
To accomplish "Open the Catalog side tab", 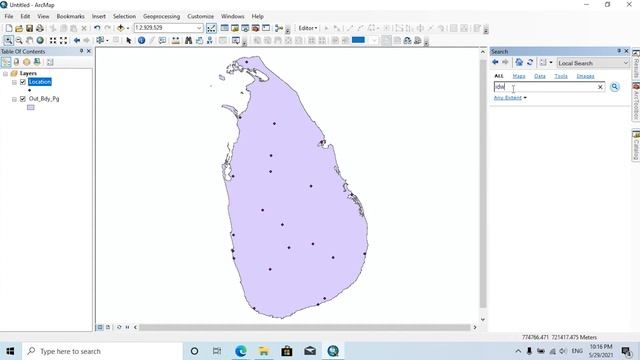I will (636, 145).
